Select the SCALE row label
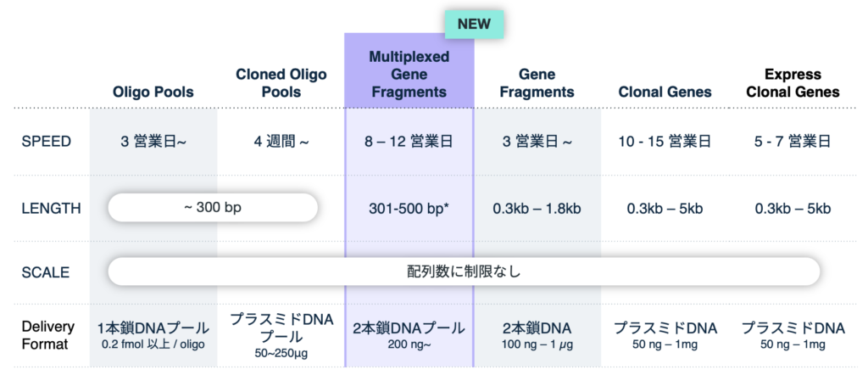The image size is (868, 375). coord(46,272)
